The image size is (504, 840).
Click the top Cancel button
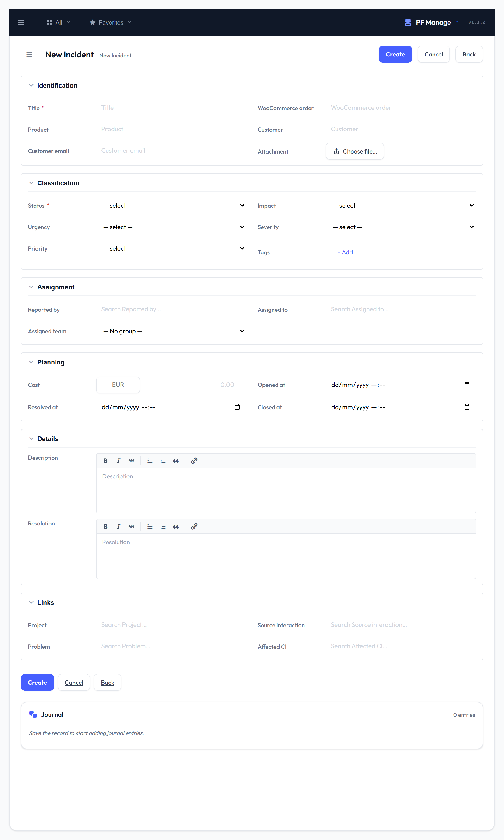[434, 54]
